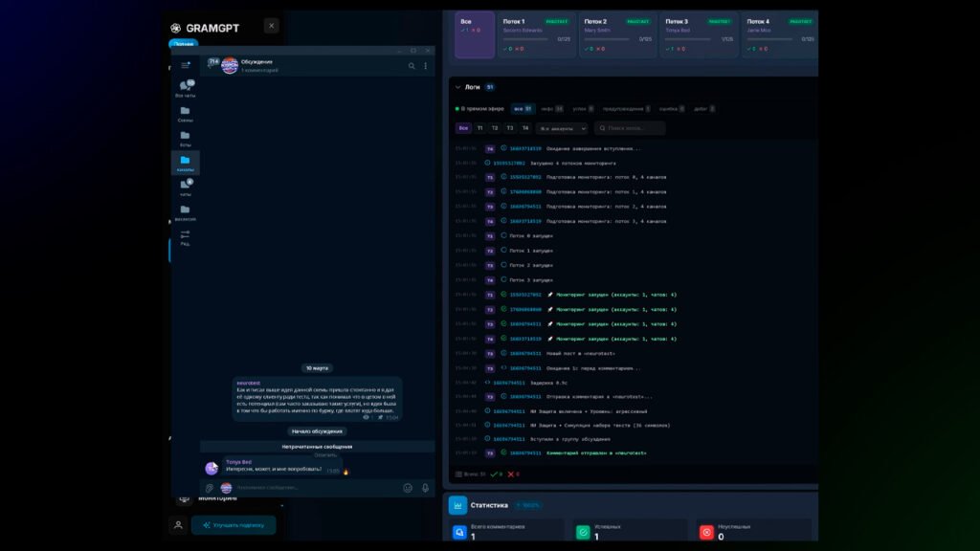Screen dimensions: 980x551
Task: Click the log search field
Action: (630, 128)
